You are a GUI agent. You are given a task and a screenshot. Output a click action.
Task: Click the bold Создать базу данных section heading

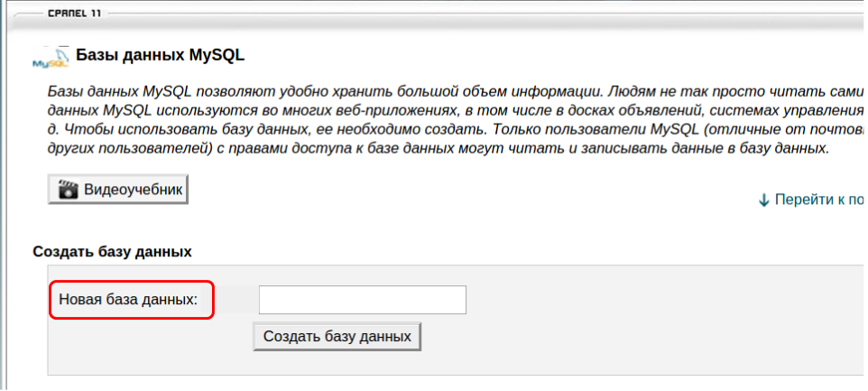[112, 251]
